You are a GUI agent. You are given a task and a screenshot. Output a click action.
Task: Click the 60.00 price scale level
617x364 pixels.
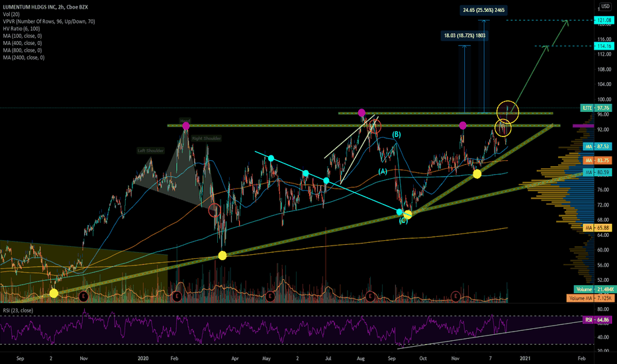604,250
